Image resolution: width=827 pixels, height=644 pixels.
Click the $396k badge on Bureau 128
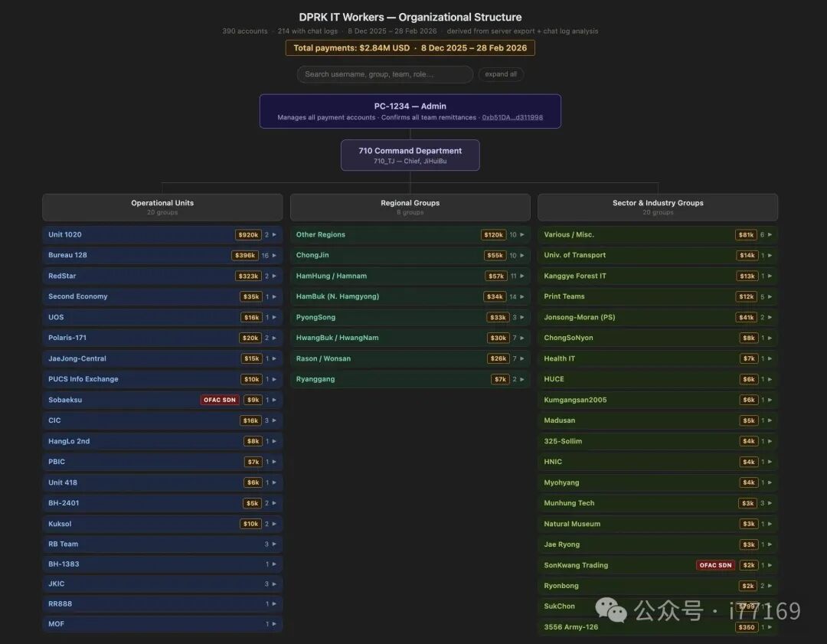pyautogui.click(x=245, y=255)
